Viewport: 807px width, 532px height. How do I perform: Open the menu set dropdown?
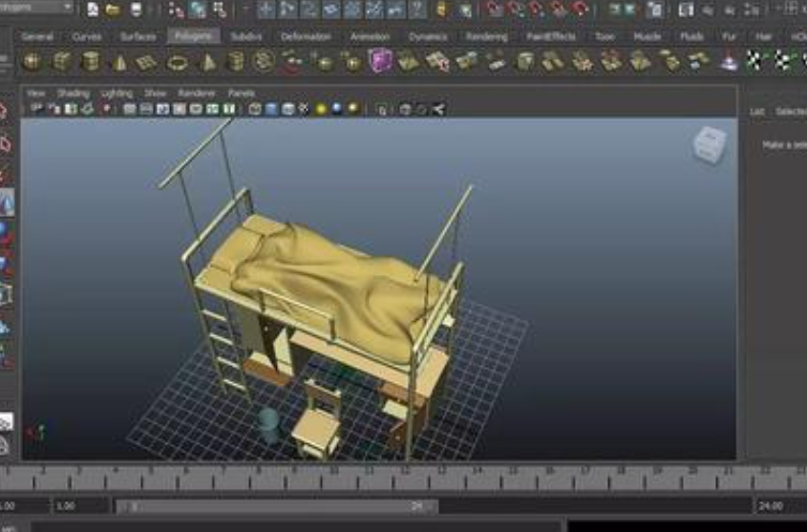(36, 8)
